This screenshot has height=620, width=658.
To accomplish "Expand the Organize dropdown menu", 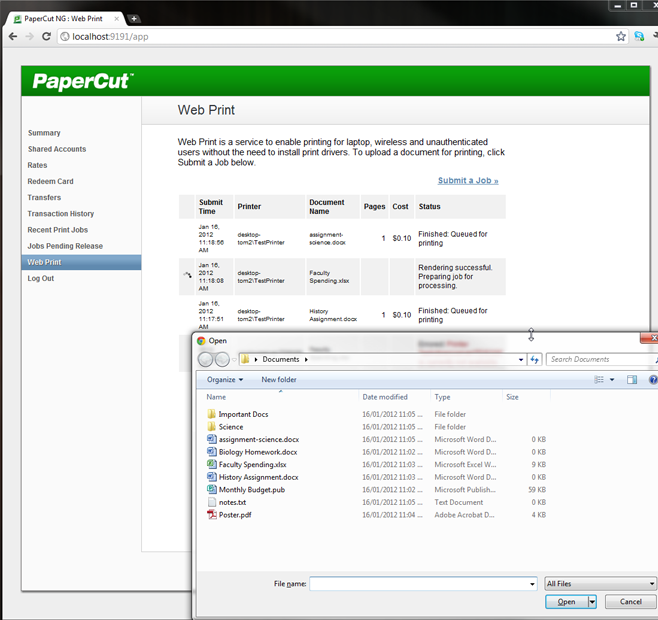I will click(x=225, y=380).
